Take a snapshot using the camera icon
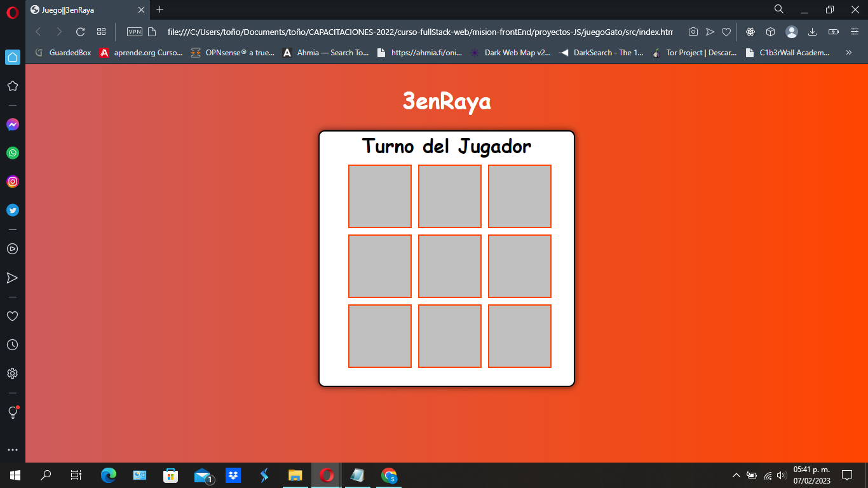Viewport: 868px width, 488px height. click(693, 31)
